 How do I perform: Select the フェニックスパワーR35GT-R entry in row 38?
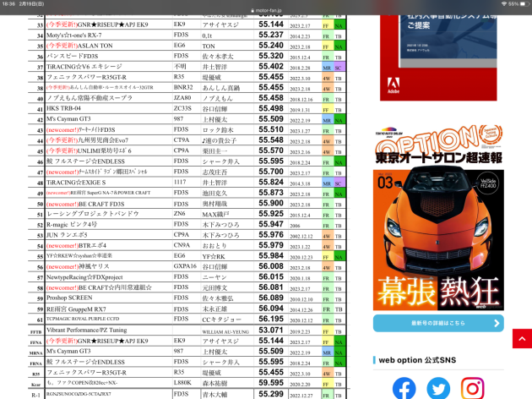[86, 77]
